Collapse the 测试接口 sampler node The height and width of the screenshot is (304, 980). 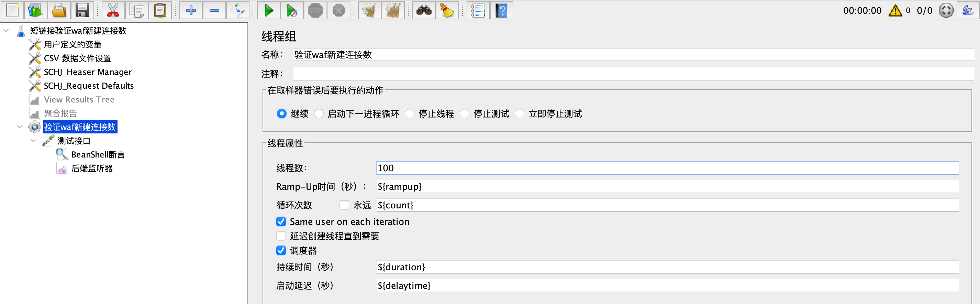pos(33,141)
